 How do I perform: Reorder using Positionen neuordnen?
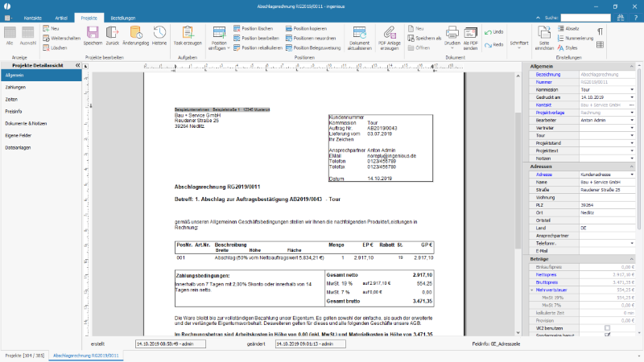point(311,38)
